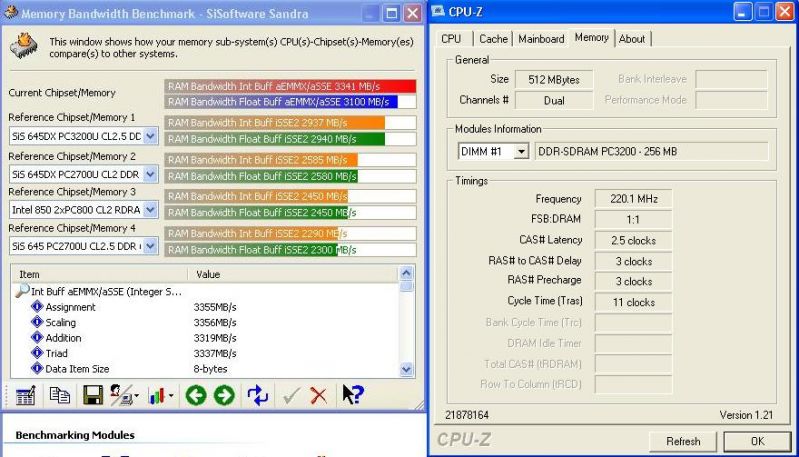Click the results list scroll down arrow

coord(406,369)
